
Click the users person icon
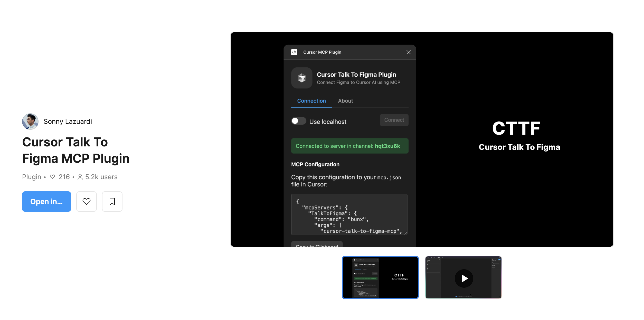click(x=80, y=177)
